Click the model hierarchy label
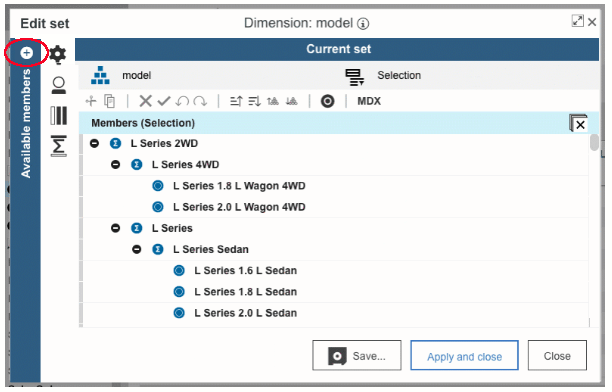This screenshot has width=612, height=392. [137, 75]
